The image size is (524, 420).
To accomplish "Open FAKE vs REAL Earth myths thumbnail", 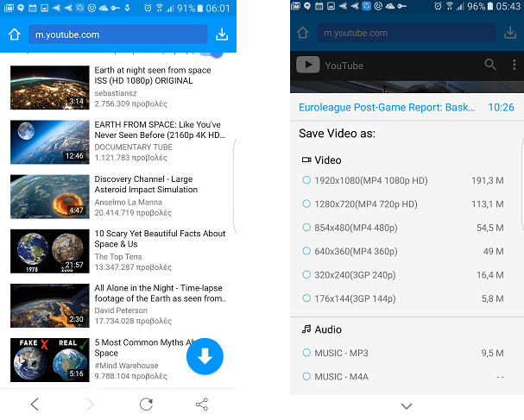I will pyautogui.click(x=50, y=360).
